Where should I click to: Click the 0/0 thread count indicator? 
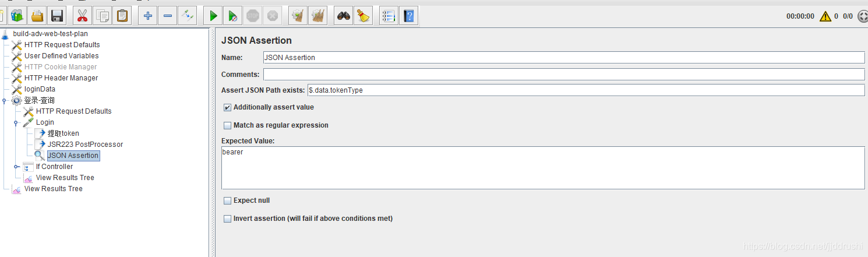click(848, 16)
